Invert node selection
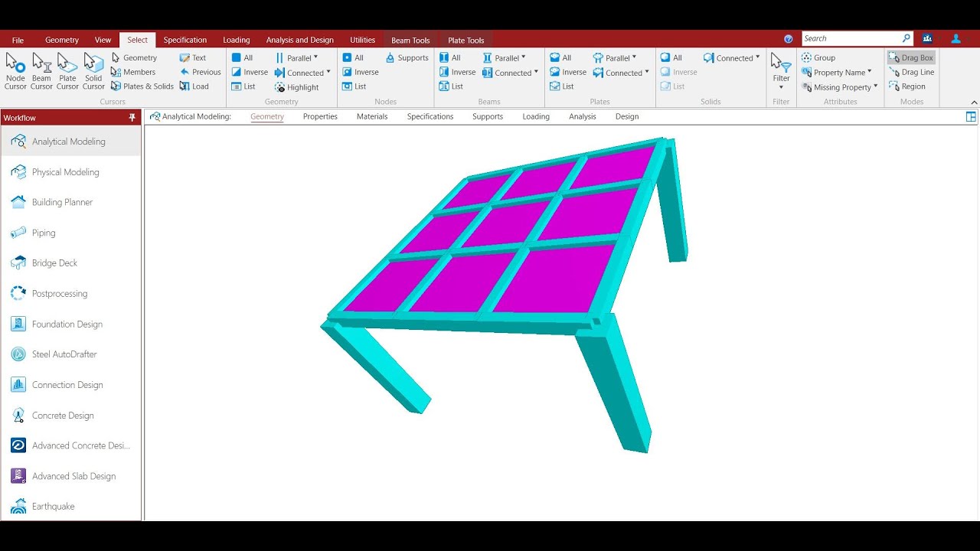 coord(361,72)
